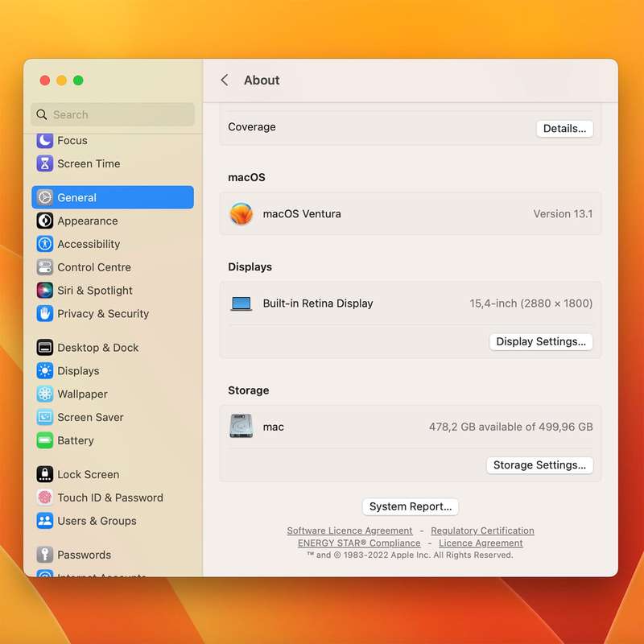Screen dimensions: 644x644
Task: Open Coverage Details button
Action: pyautogui.click(x=564, y=129)
